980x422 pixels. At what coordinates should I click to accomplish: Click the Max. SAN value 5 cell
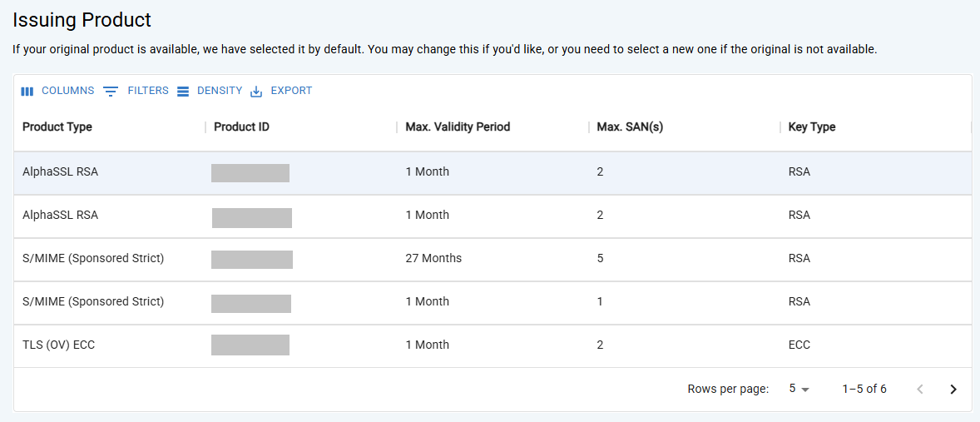click(x=600, y=258)
